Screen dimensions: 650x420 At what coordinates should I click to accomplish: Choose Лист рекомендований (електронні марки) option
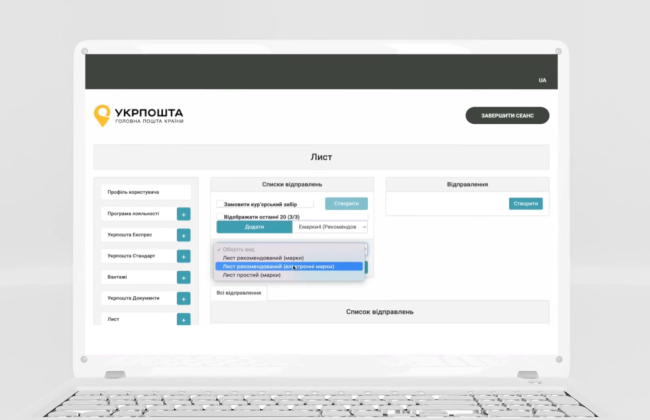tap(278, 267)
